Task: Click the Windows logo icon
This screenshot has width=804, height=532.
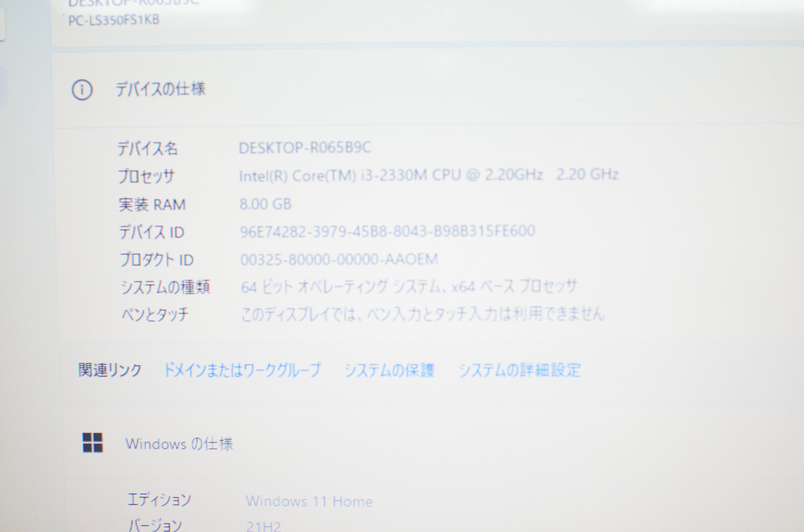Action: [x=93, y=443]
